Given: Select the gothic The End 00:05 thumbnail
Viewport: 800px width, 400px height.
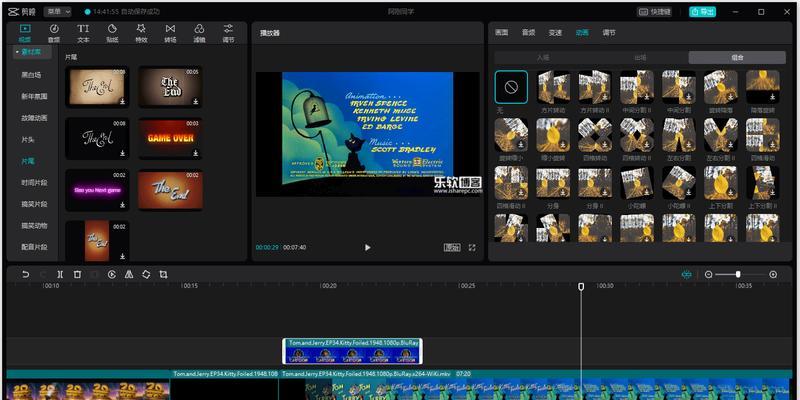Looking at the screenshot, I should point(170,87).
